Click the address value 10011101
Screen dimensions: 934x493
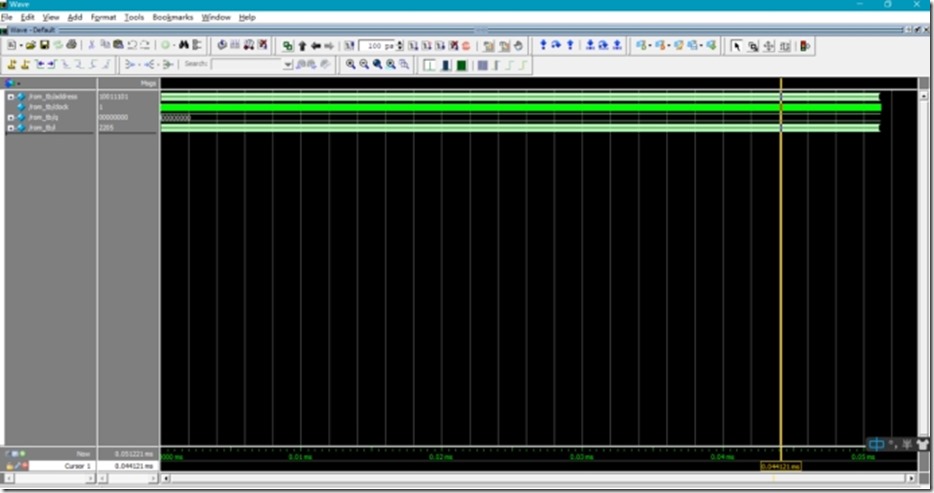[x=113, y=96]
